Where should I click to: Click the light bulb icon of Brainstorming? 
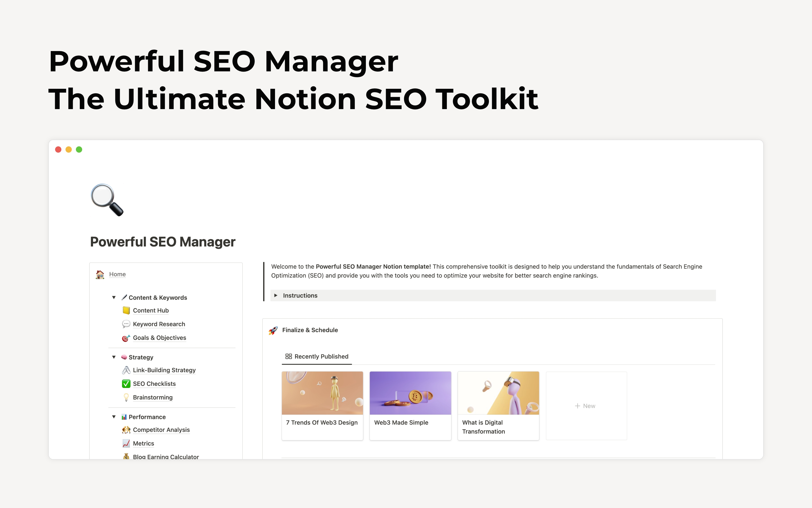[x=126, y=397]
